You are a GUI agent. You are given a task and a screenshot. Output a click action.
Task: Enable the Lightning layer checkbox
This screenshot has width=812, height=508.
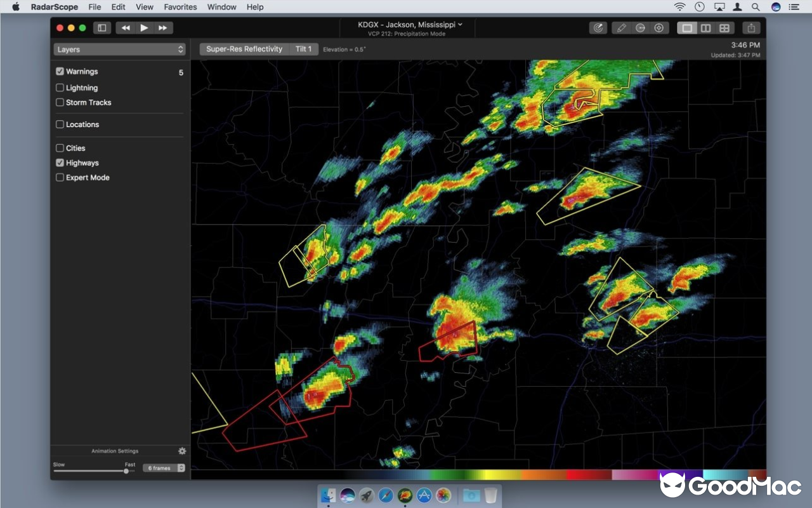60,88
